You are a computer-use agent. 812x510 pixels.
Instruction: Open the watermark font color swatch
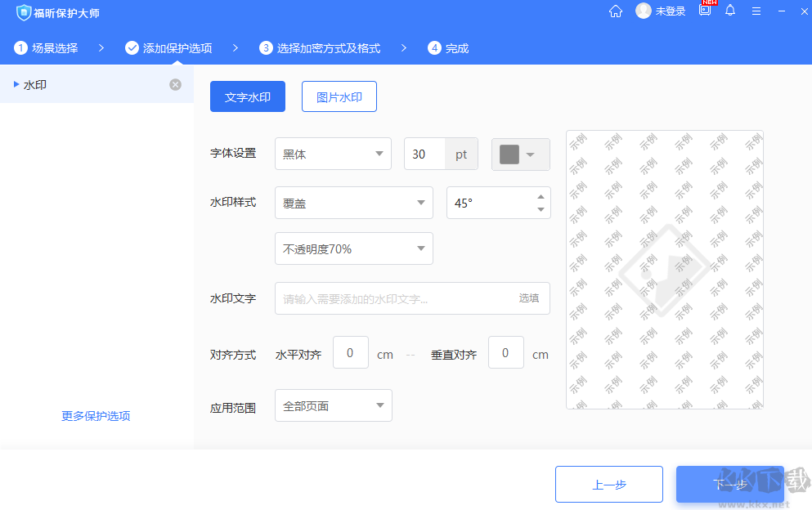click(x=520, y=154)
